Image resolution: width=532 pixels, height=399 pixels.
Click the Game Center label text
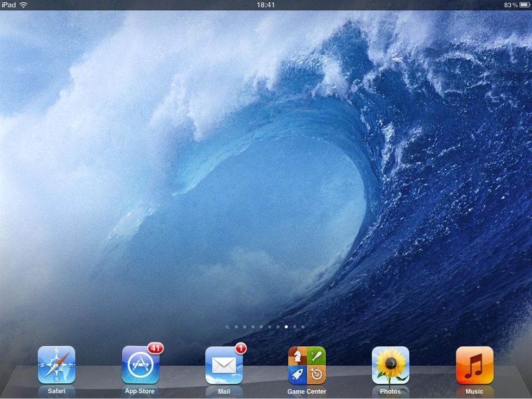(307, 391)
